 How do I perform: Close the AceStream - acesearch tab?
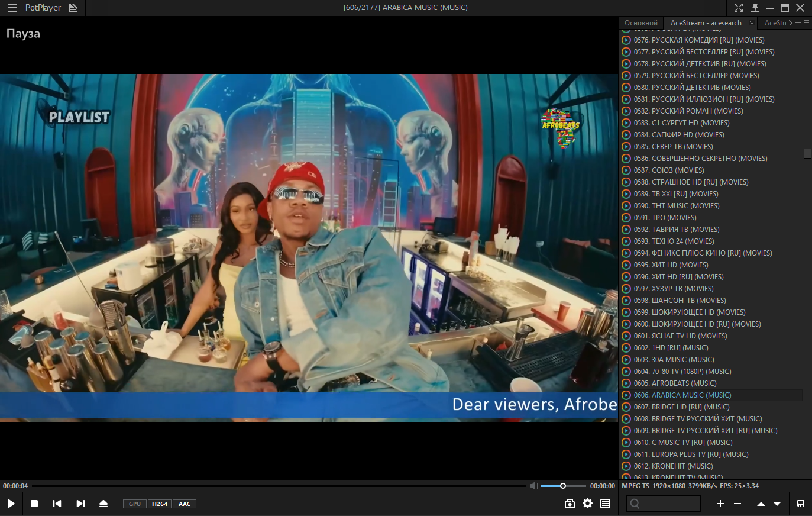pyautogui.click(x=752, y=23)
